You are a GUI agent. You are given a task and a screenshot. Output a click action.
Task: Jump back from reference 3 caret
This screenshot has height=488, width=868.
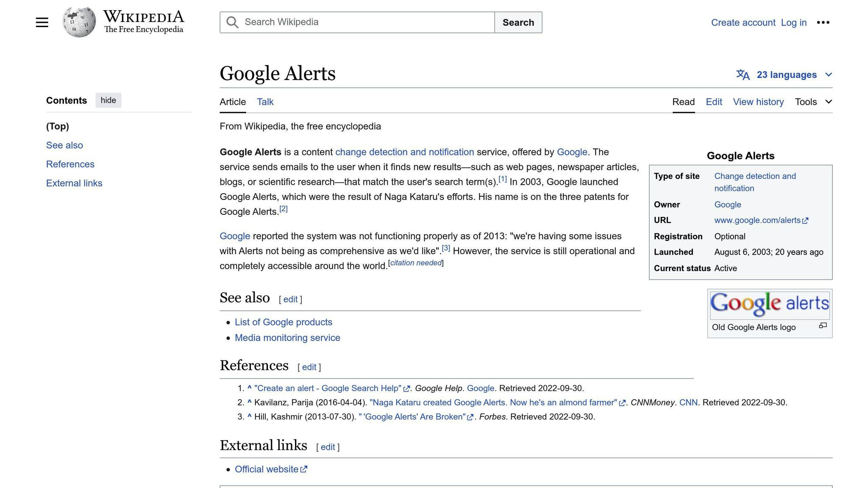250,416
